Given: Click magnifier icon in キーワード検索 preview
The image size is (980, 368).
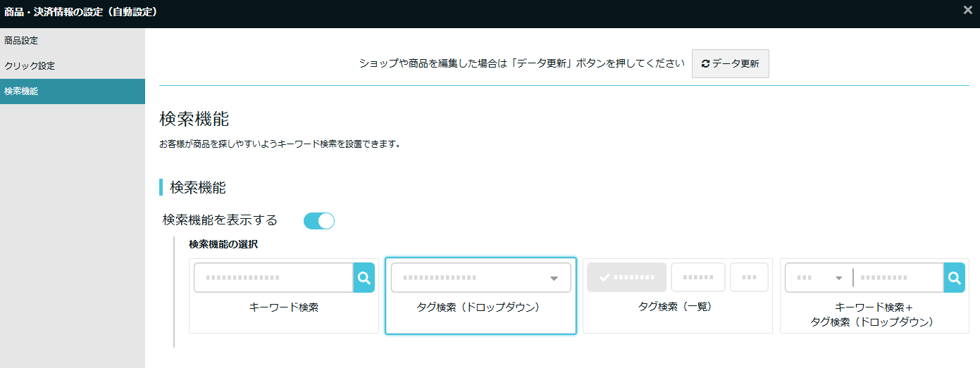Looking at the screenshot, I should pos(364,278).
